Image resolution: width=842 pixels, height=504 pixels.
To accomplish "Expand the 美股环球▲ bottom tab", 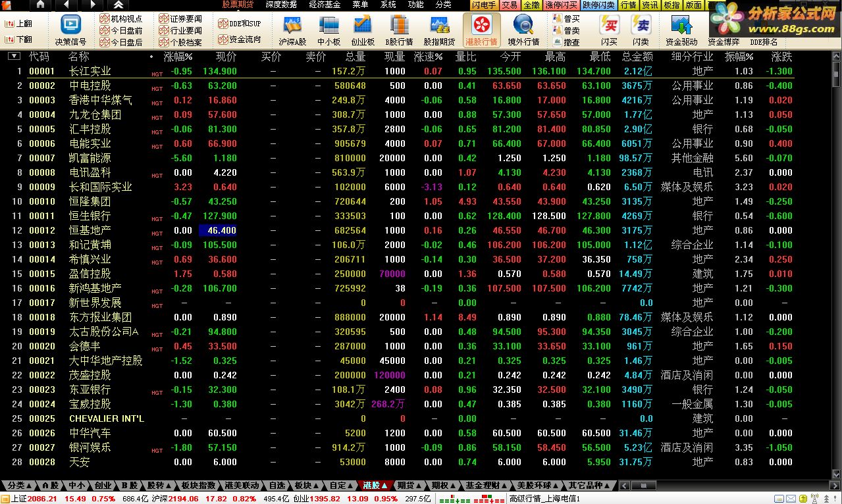I will pos(539,486).
